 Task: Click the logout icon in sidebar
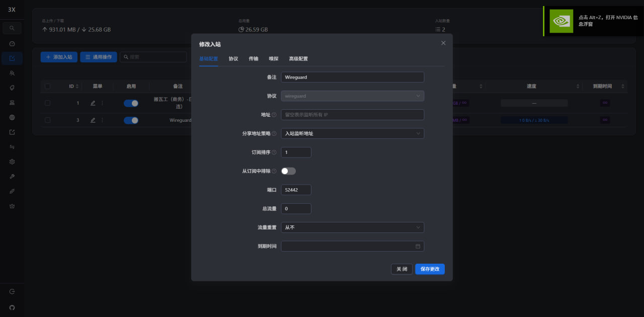coord(12,291)
